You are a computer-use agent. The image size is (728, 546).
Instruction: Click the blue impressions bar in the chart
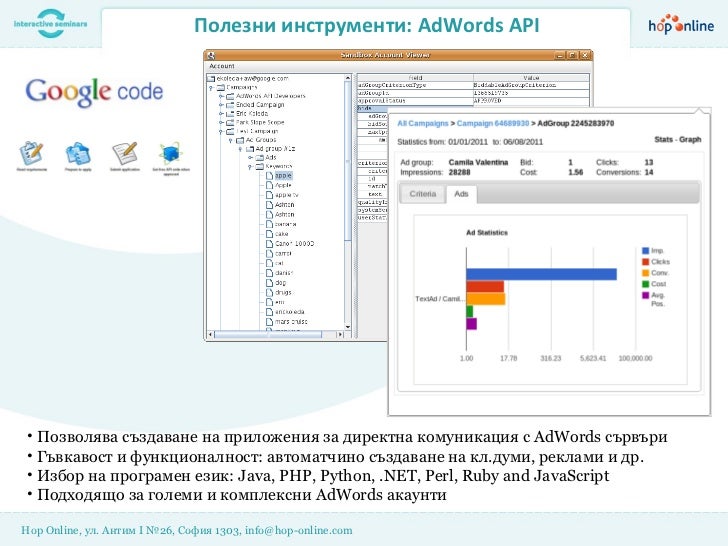tap(541, 274)
